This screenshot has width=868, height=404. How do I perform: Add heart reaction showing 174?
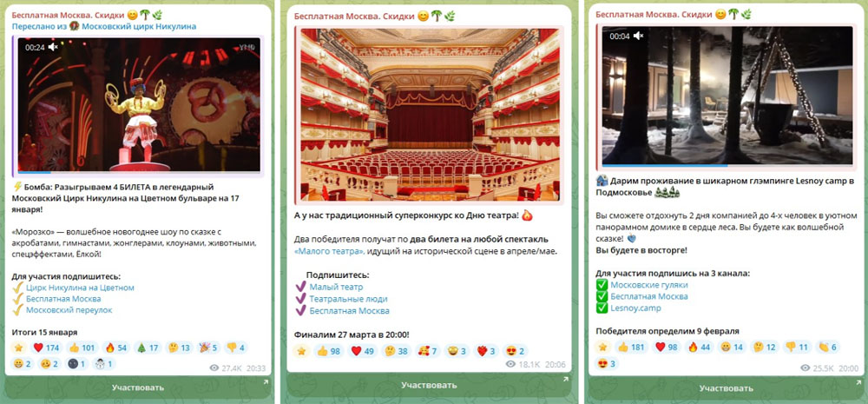pyautogui.click(x=47, y=348)
